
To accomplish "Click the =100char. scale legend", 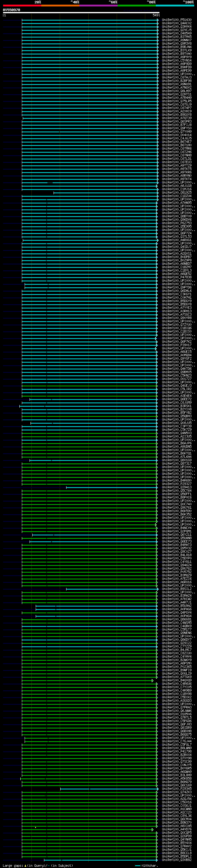I will pos(146,866).
